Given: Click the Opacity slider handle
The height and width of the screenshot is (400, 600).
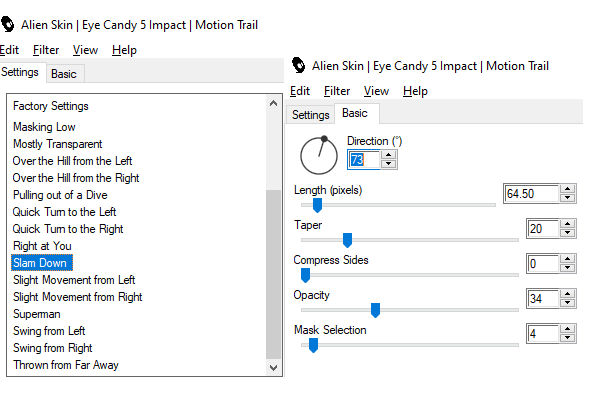Looking at the screenshot, I should [375, 310].
